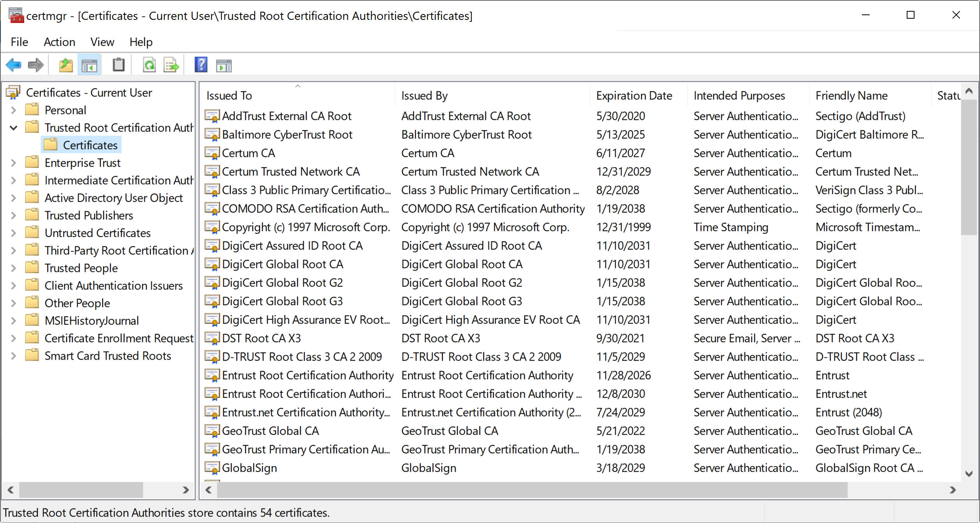Click the Baltimore CyberTrust Root certificate icon
This screenshot has height=523, width=980.
pos(212,134)
